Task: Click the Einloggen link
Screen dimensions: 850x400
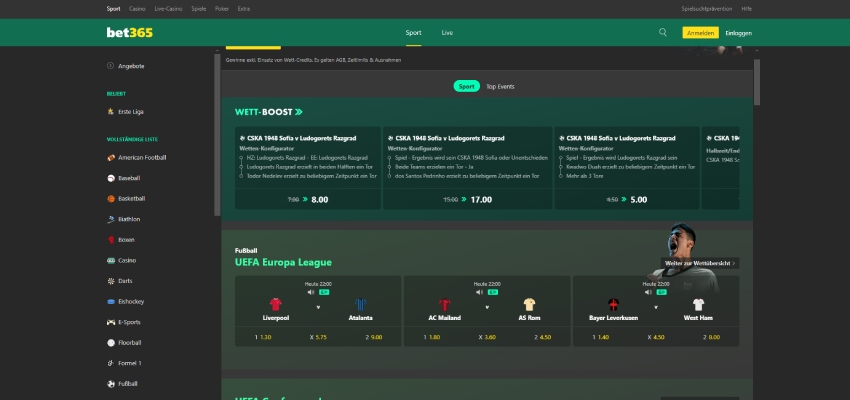Action: pos(738,33)
